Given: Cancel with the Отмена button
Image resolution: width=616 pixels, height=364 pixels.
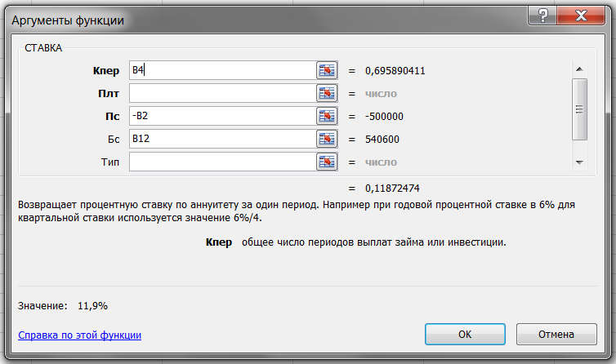Looking at the screenshot, I should (x=556, y=334).
